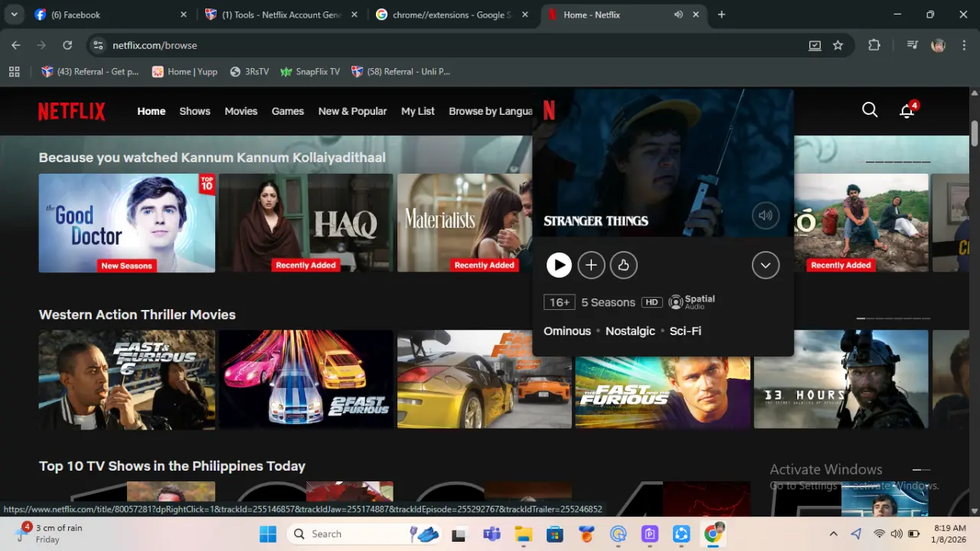Switch to the Facebook tab

click(110, 15)
